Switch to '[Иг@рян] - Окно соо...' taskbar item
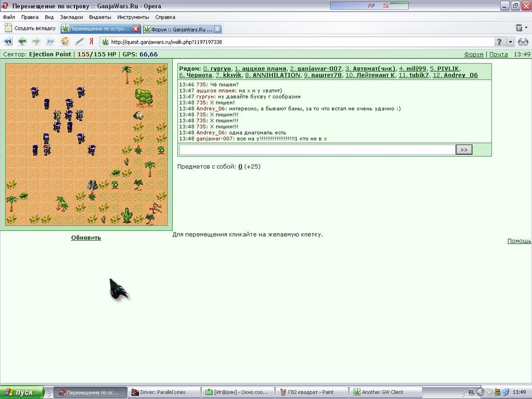Screen dimensions: 532x399 [238, 392]
